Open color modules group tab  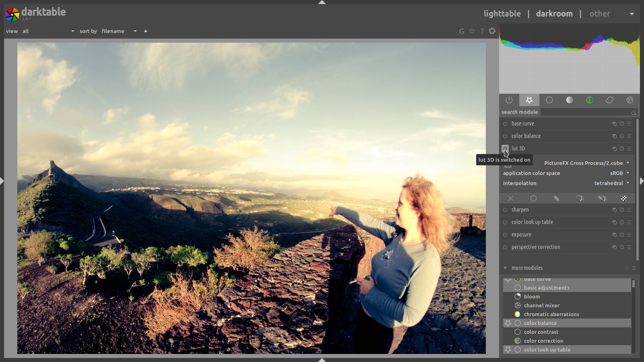pyautogui.click(x=590, y=100)
